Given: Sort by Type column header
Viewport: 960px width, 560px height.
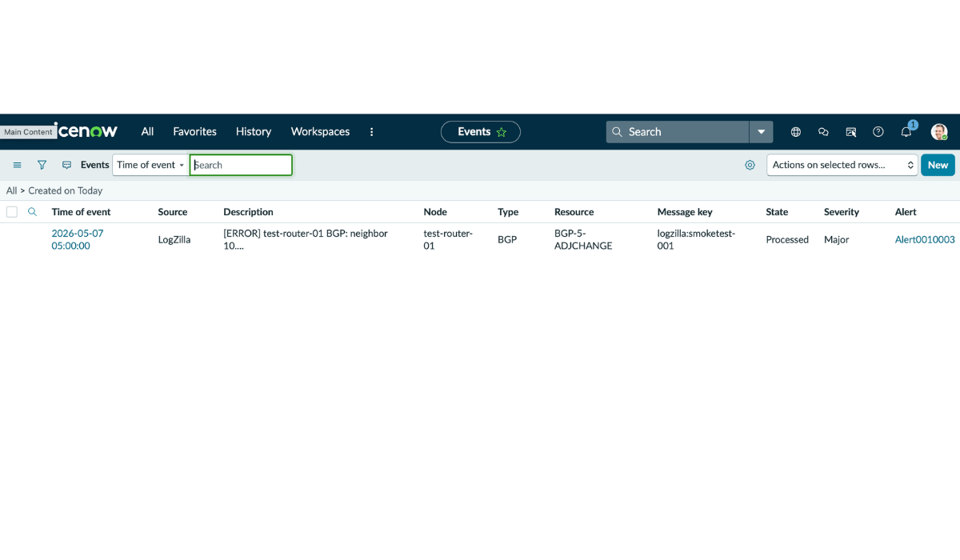Looking at the screenshot, I should [x=508, y=212].
